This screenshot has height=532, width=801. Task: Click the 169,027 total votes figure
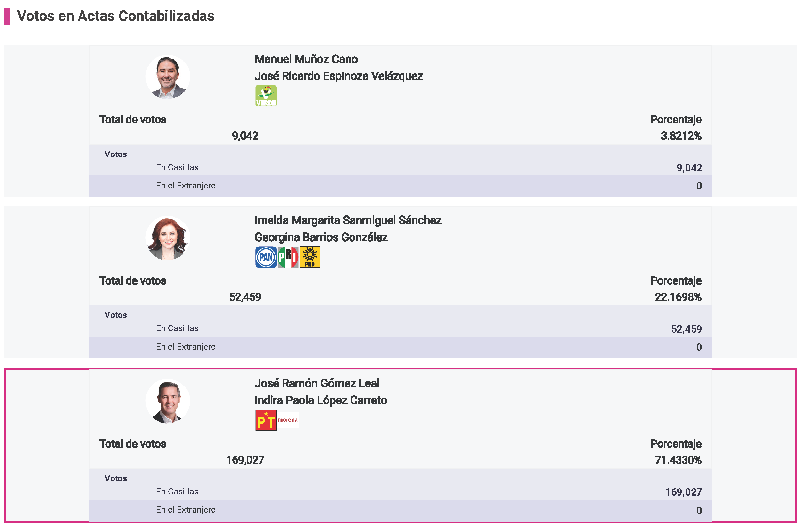(x=245, y=460)
